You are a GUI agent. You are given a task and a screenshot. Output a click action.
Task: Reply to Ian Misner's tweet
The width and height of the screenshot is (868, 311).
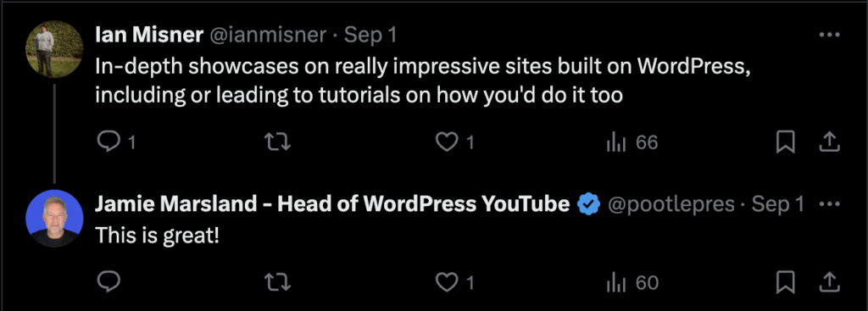tap(116, 142)
